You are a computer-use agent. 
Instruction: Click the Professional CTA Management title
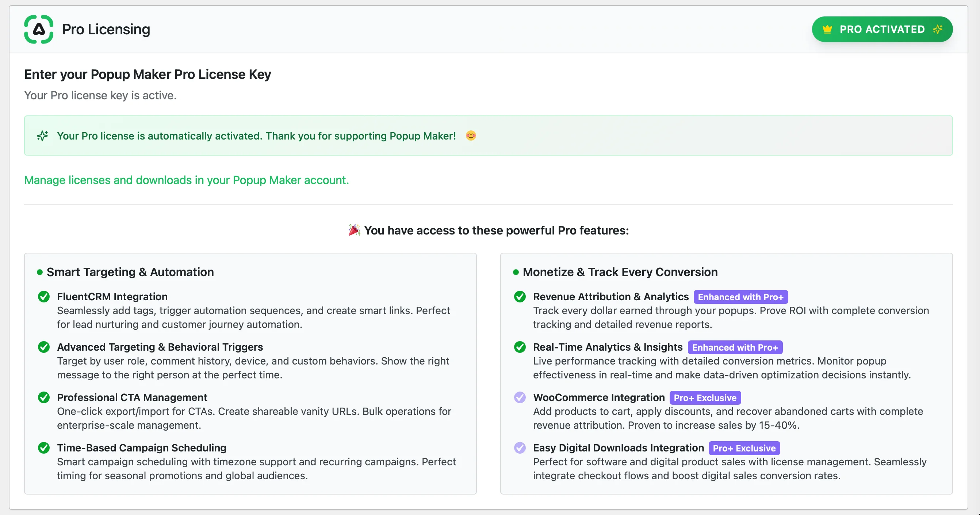tap(132, 397)
